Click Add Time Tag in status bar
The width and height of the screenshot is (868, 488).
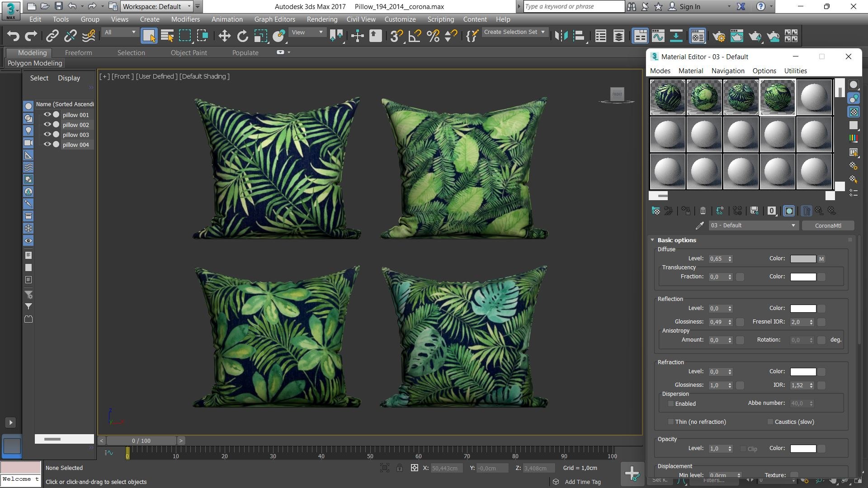583,482
